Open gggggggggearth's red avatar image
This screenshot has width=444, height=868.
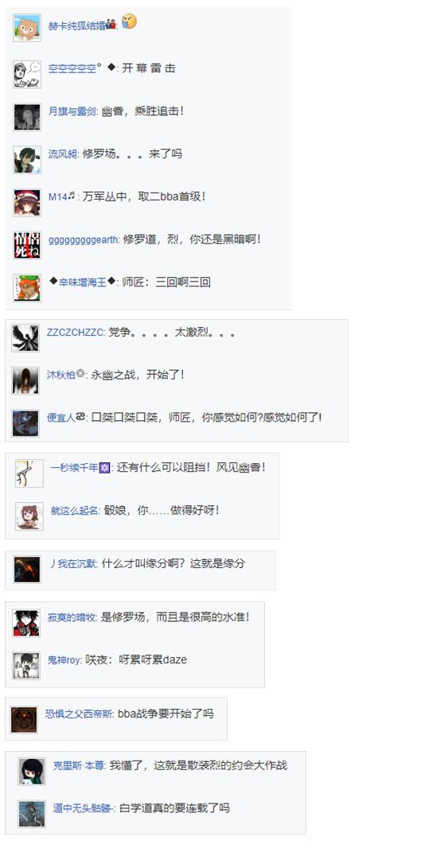click(26, 245)
